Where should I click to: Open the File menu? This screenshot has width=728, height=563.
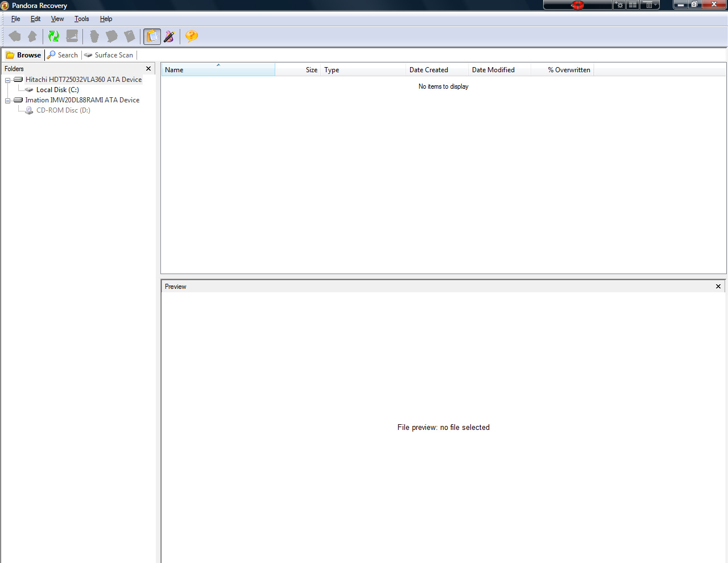pos(16,19)
